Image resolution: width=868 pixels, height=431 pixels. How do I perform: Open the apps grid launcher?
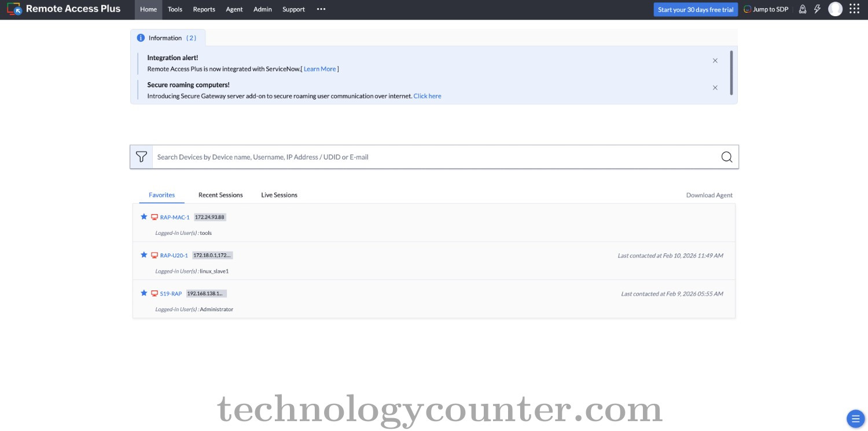click(x=854, y=9)
